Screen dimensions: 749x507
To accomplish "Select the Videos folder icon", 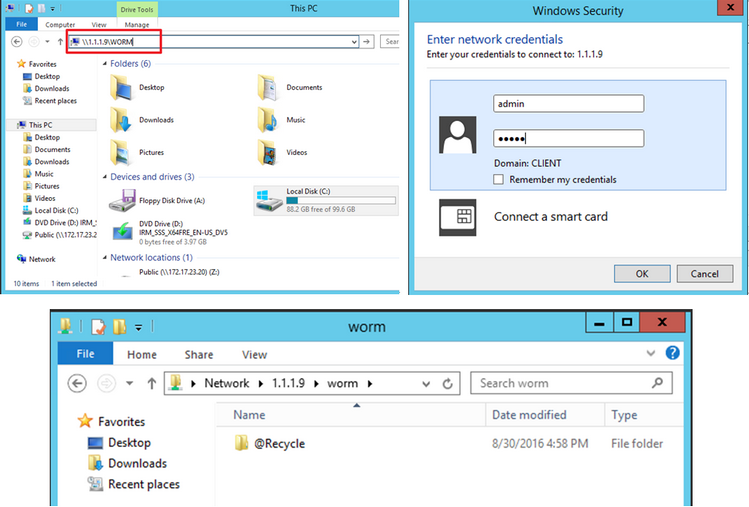I will [268, 152].
